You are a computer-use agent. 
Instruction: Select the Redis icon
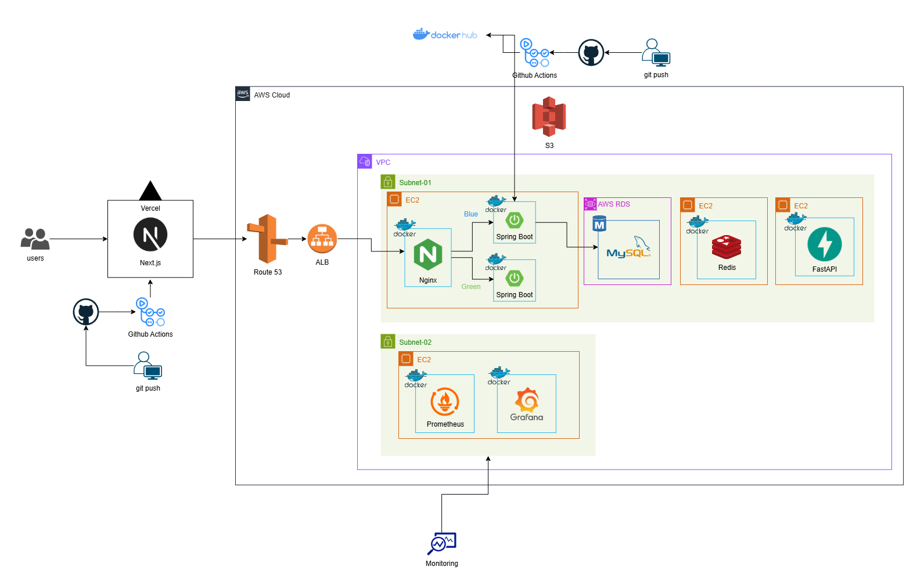[x=727, y=247]
